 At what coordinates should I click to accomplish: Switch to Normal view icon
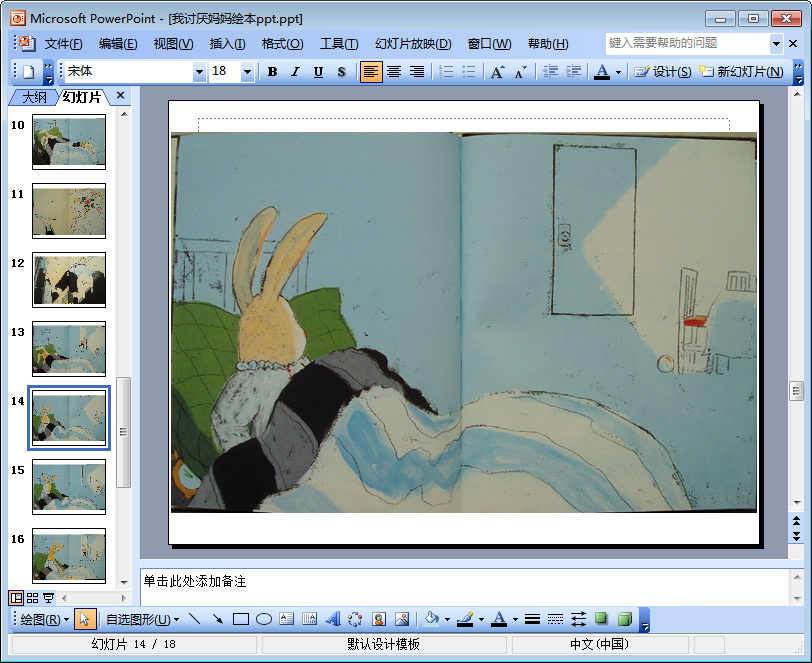pos(16,598)
